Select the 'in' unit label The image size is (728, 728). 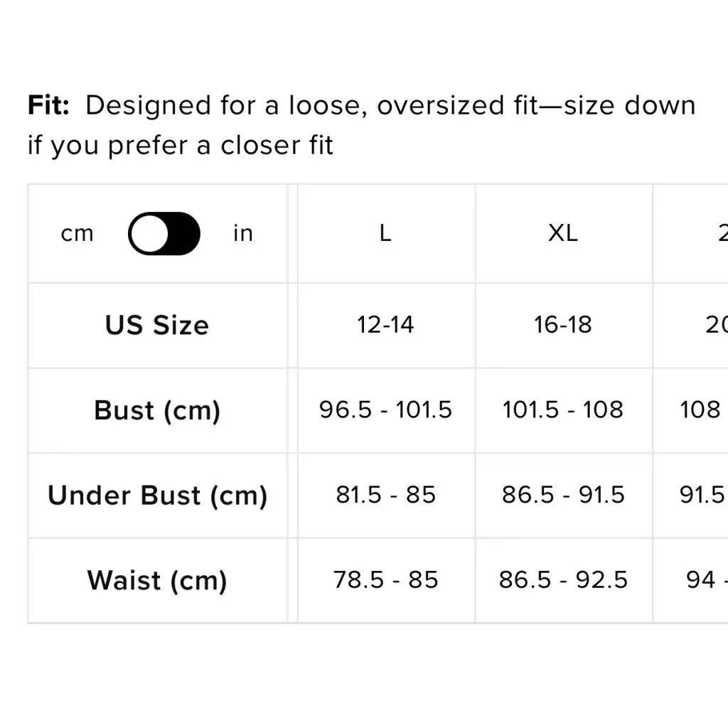243,233
